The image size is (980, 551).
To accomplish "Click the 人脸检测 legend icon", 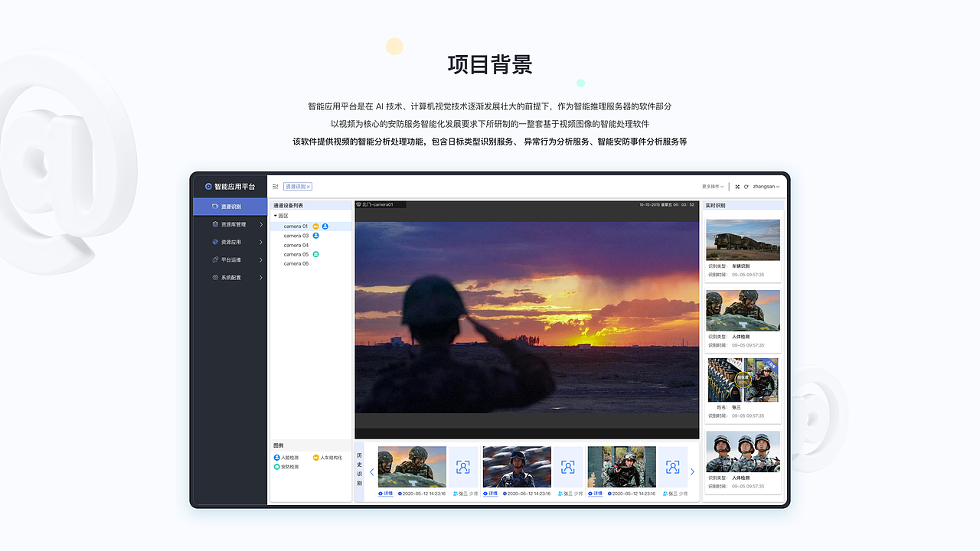I will 276,458.
